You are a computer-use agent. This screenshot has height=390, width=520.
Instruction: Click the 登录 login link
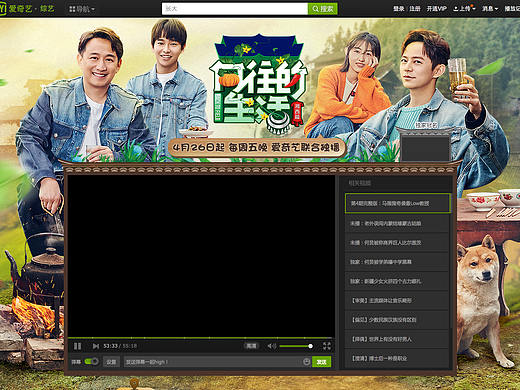pos(399,9)
